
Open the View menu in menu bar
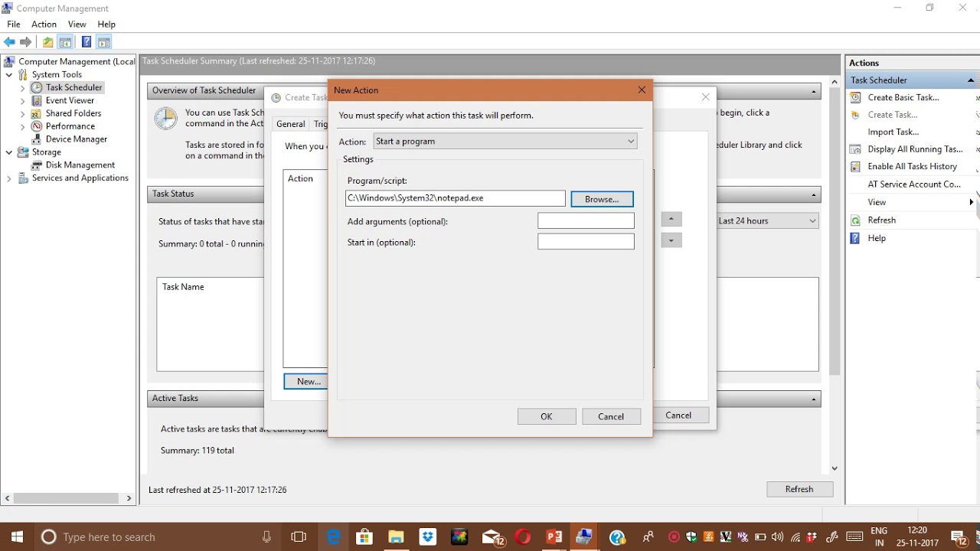(77, 24)
